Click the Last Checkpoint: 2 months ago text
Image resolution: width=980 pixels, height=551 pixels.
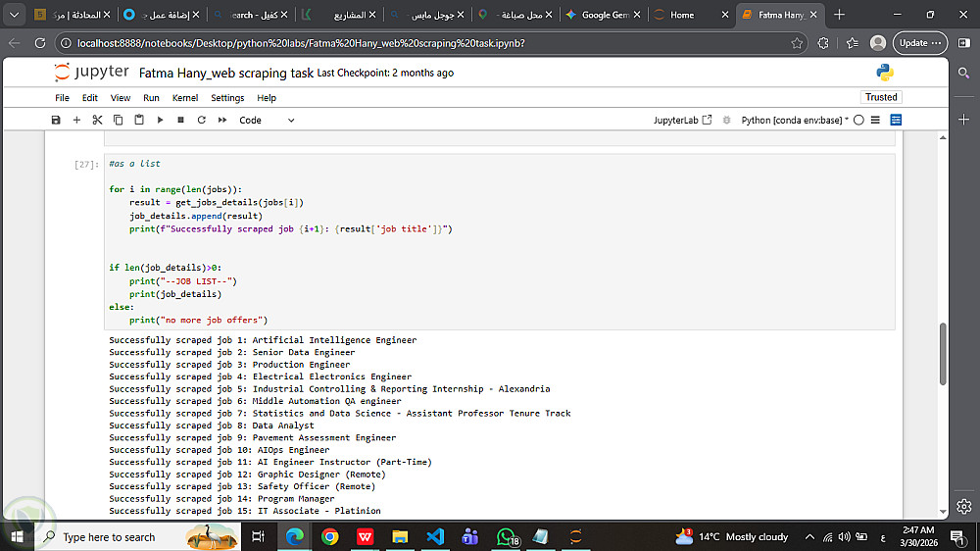click(x=385, y=74)
